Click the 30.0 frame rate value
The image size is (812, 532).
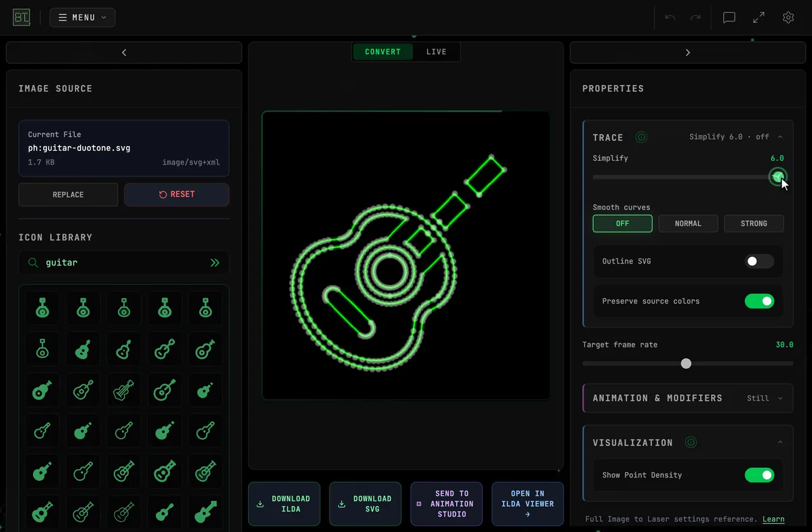pyautogui.click(x=785, y=345)
